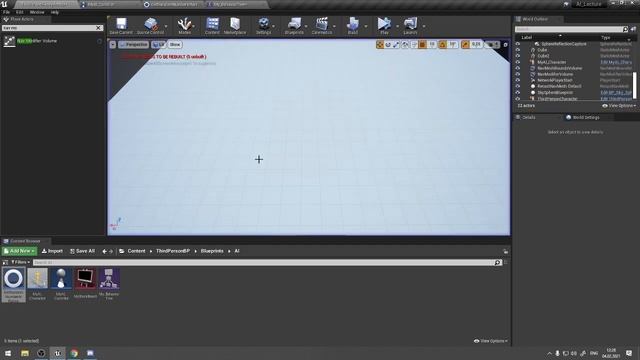Click the Import button
Viewport: 640px width, 360px height.
tap(52, 251)
